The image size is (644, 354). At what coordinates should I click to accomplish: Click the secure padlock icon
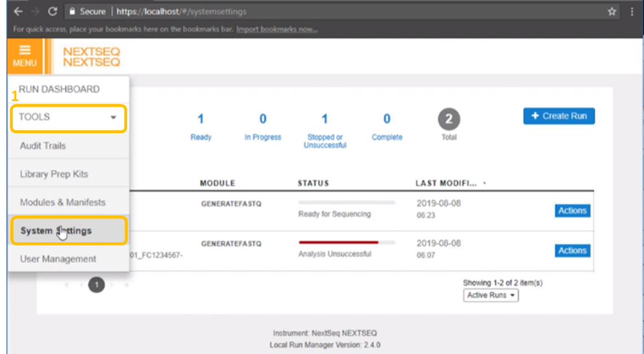[73, 12]
